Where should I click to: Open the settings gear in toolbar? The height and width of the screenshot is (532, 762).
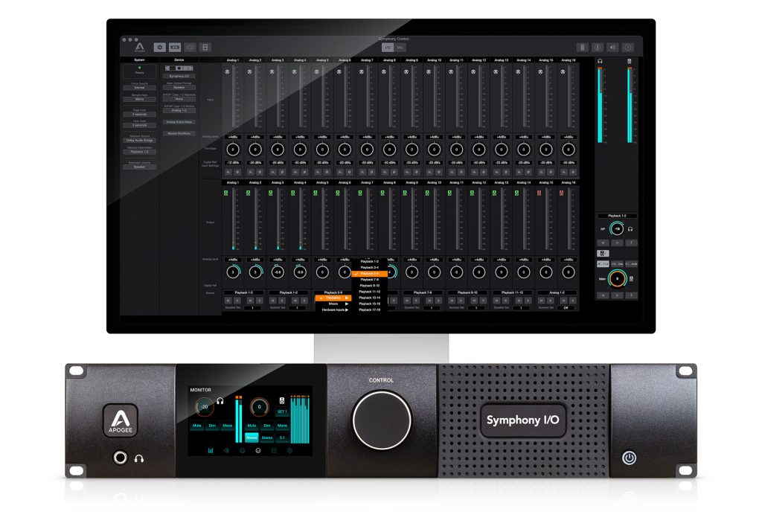click(160, 47)
